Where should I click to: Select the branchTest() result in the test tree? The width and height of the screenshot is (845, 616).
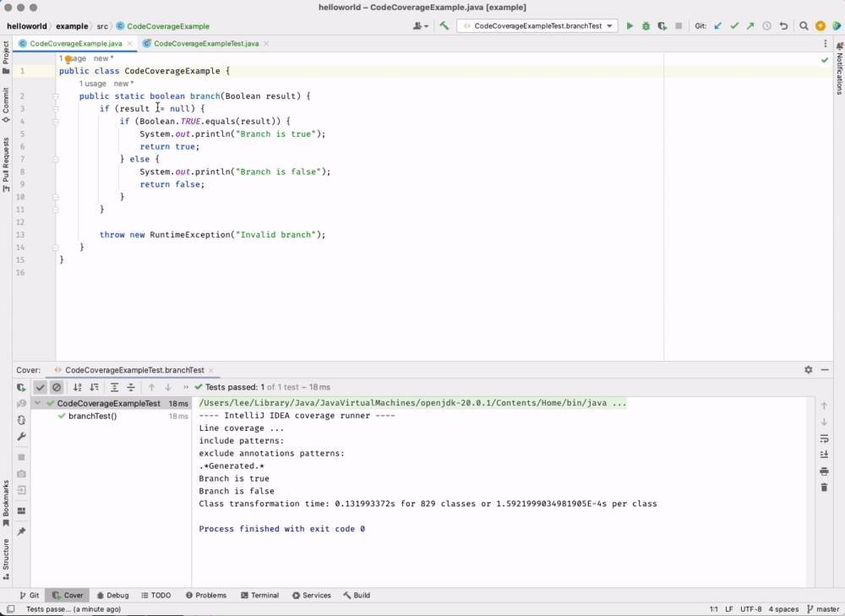pos(92,416)
